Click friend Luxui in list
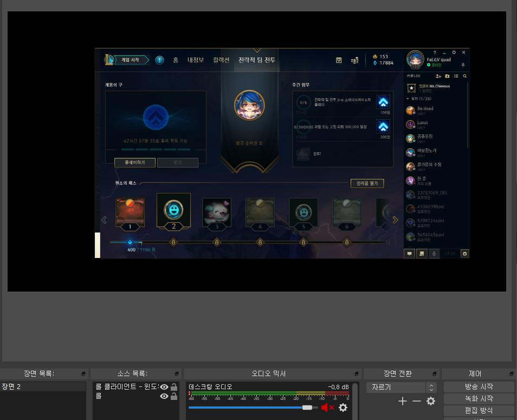The image size is (517, 420). click(x=436, y=124)
